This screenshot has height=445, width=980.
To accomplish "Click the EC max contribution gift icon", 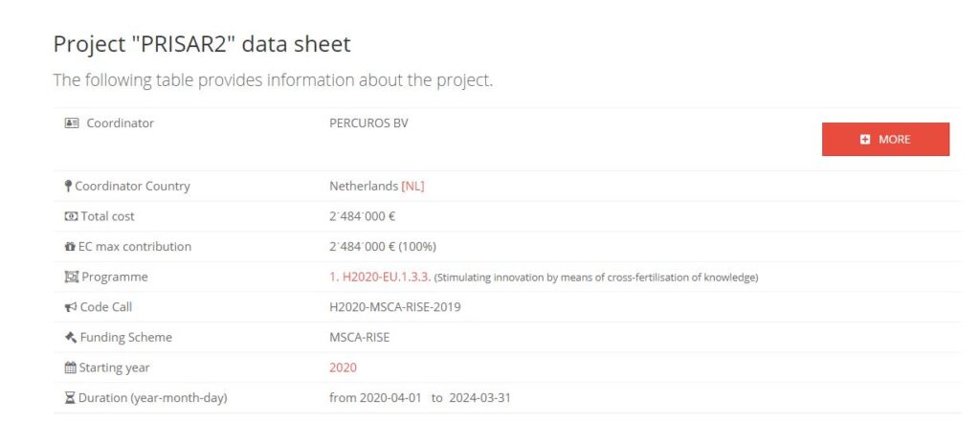I will click(70, 246).
